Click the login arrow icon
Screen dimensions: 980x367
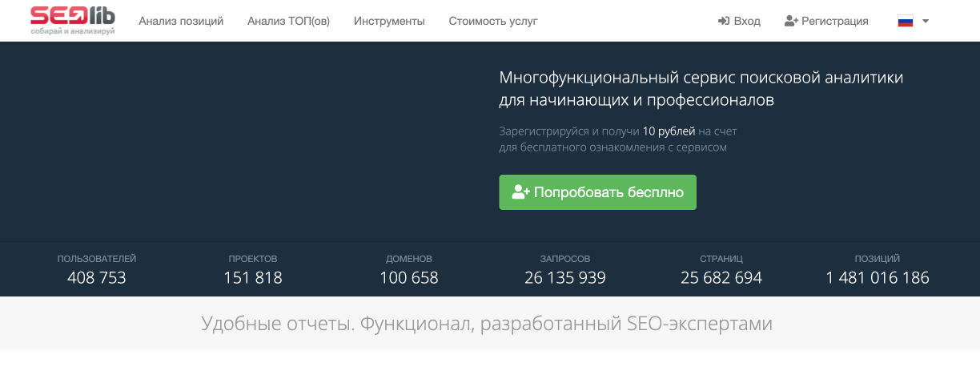pos(724,21)
